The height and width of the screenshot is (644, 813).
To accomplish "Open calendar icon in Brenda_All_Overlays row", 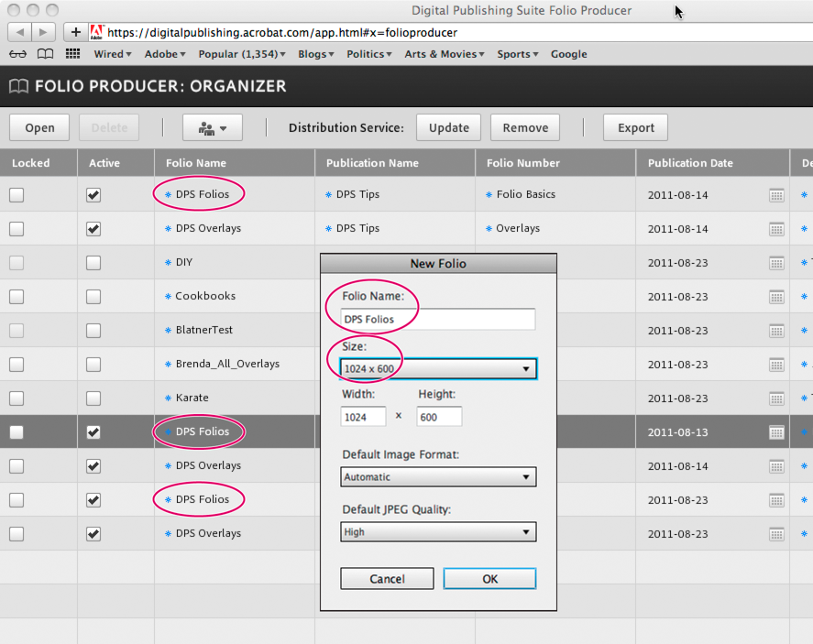I will coord(776,365).
